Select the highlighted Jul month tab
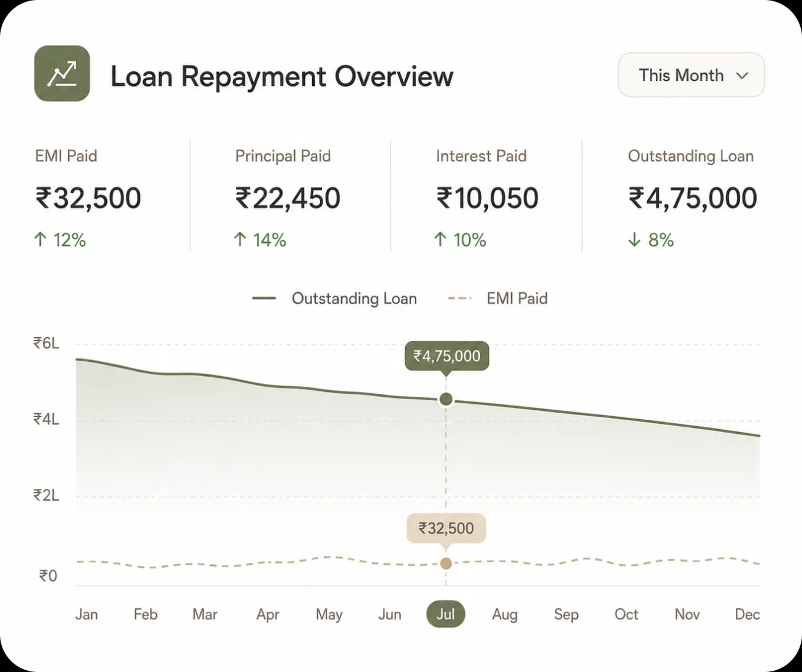 point(446,614)
